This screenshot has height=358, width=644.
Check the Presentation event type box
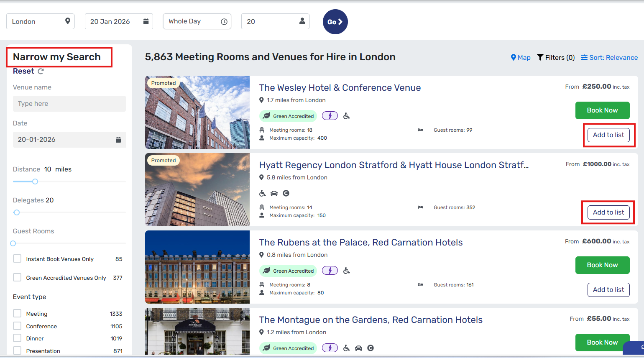[x=17, y=350]
